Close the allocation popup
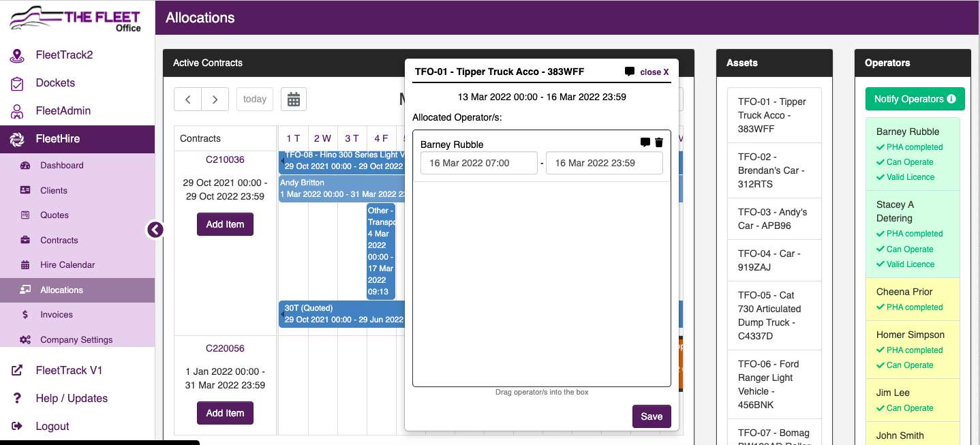 [x=654, y=72]
